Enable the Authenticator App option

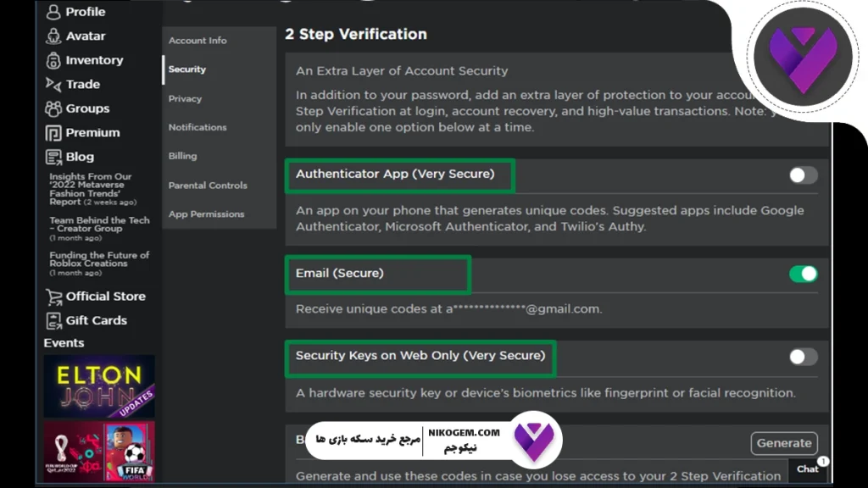pos(802,174)
